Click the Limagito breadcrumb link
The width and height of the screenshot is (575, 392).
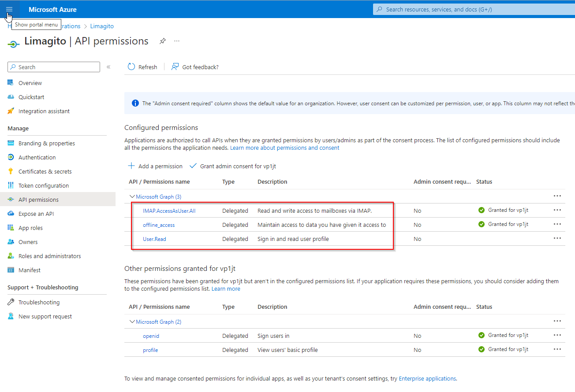pos(102,26)
